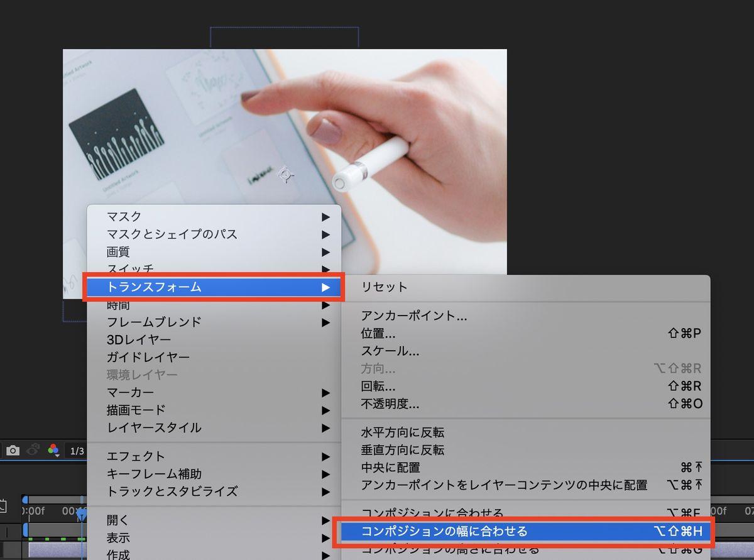754x560 pixels.
Task: Click the Show Snapshot eye icon
Action: coord(33,450)
